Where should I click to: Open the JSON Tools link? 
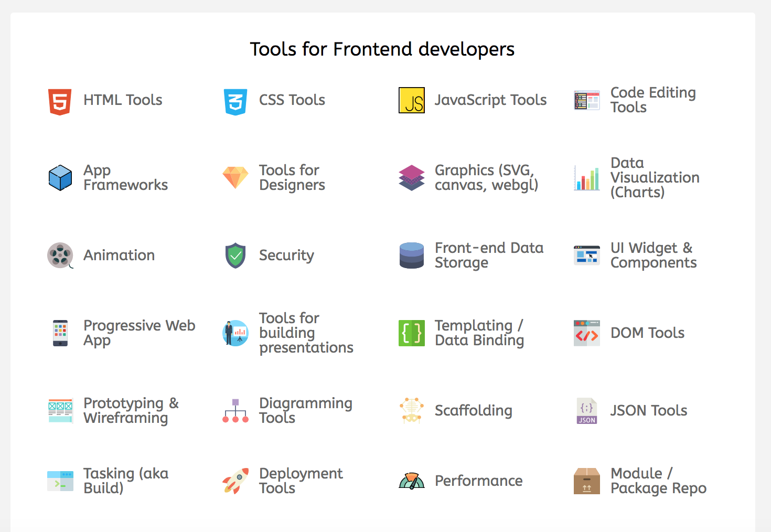click(648, 411)
